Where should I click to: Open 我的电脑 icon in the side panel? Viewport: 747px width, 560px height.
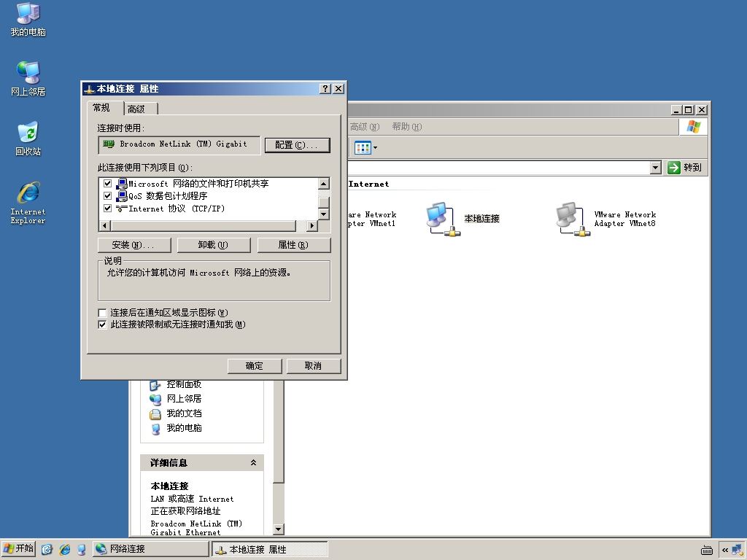point(155,429)
